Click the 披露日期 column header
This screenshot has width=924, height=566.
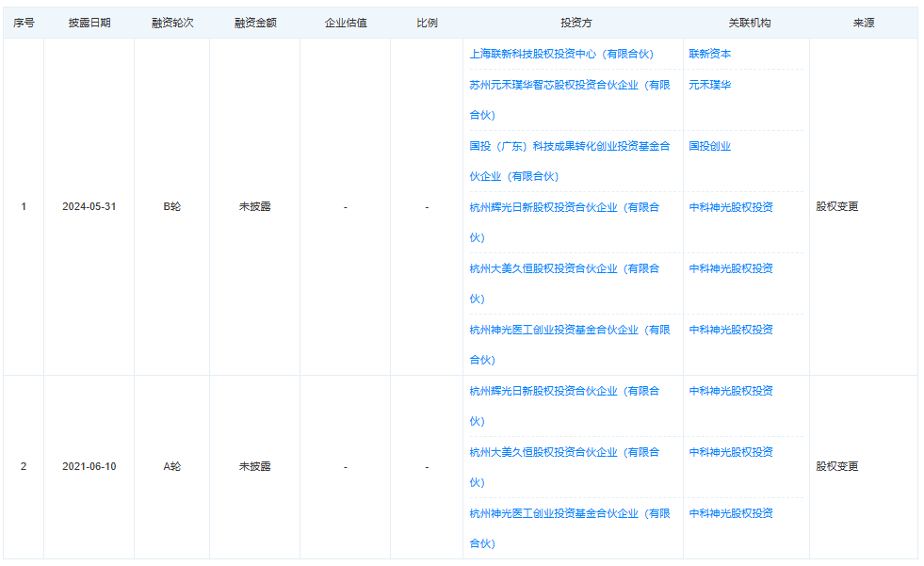(89, 23)
